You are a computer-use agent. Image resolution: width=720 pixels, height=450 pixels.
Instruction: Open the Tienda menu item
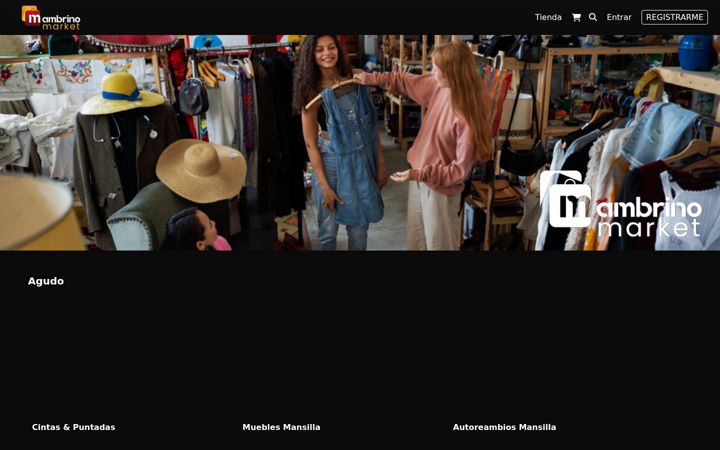coord(548,17)
